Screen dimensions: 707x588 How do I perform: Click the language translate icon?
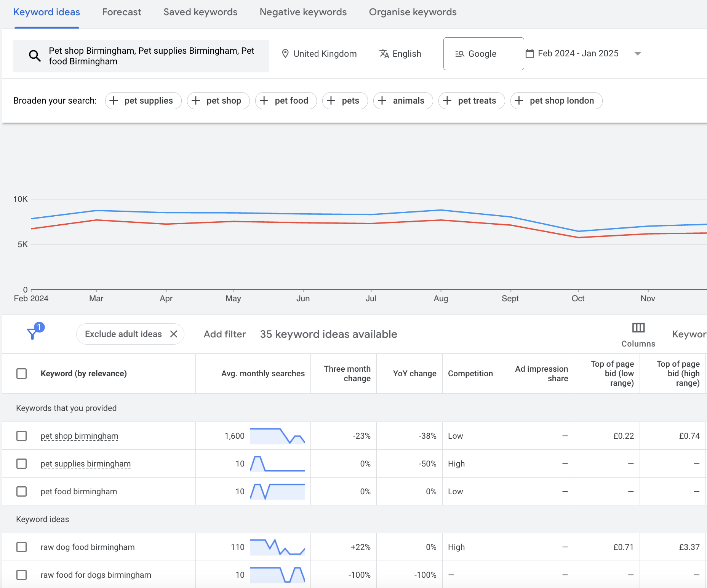coord(383,53)
